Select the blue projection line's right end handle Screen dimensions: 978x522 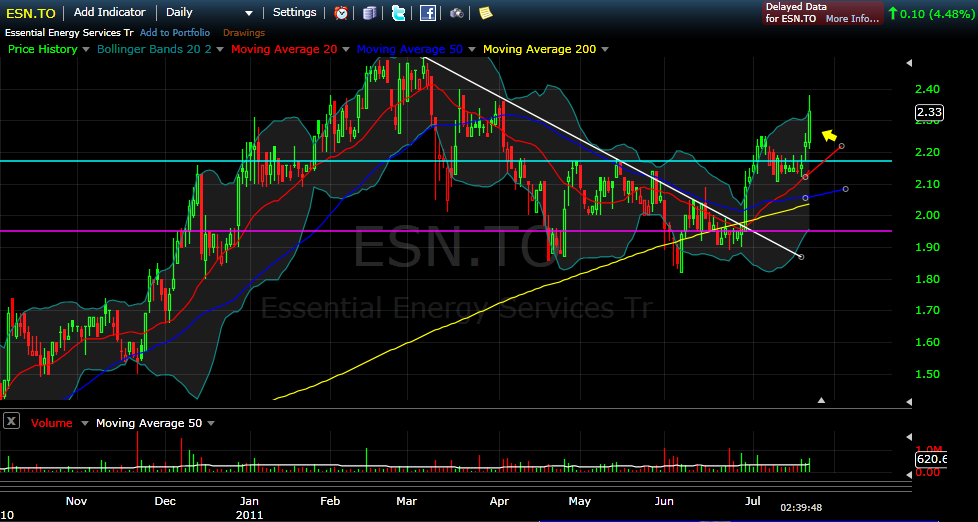pos(846,188)
